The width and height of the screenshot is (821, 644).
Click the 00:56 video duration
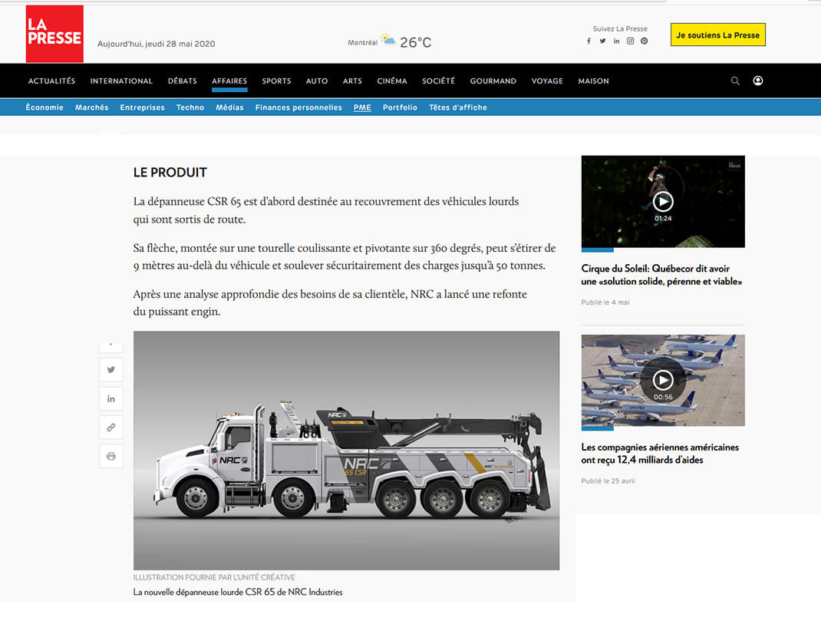click(663, 397)
